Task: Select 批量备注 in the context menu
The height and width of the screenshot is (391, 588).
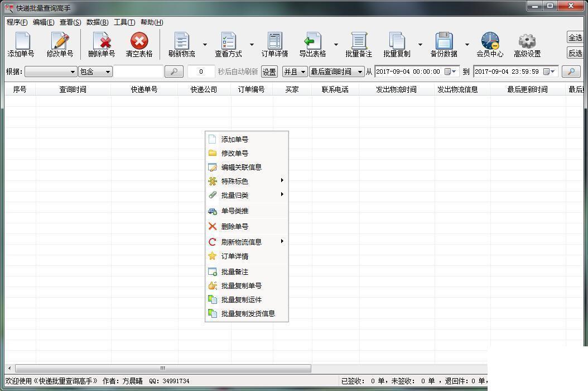Action: click(247, 271)
